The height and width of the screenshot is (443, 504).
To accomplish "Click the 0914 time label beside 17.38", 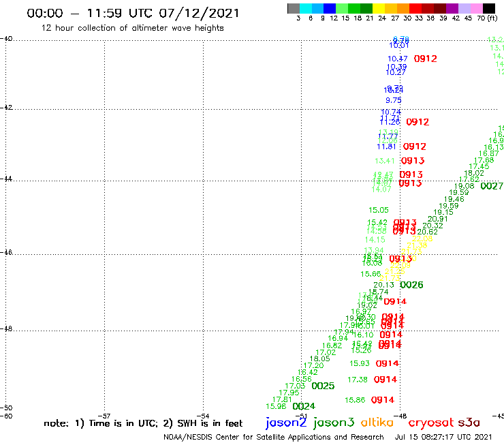I will (385, 380).
